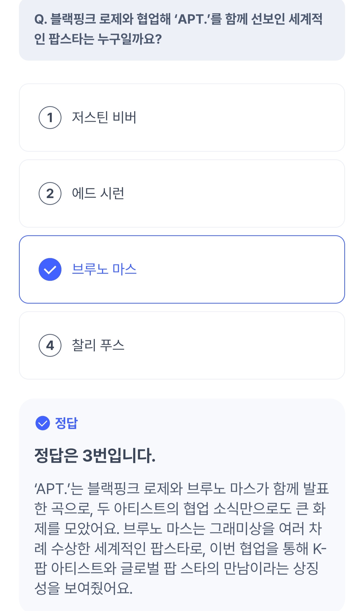The width and height of the screenshot is (364, 611).
Task: Click the Q. prefix of the question
Action: (41, 19)
